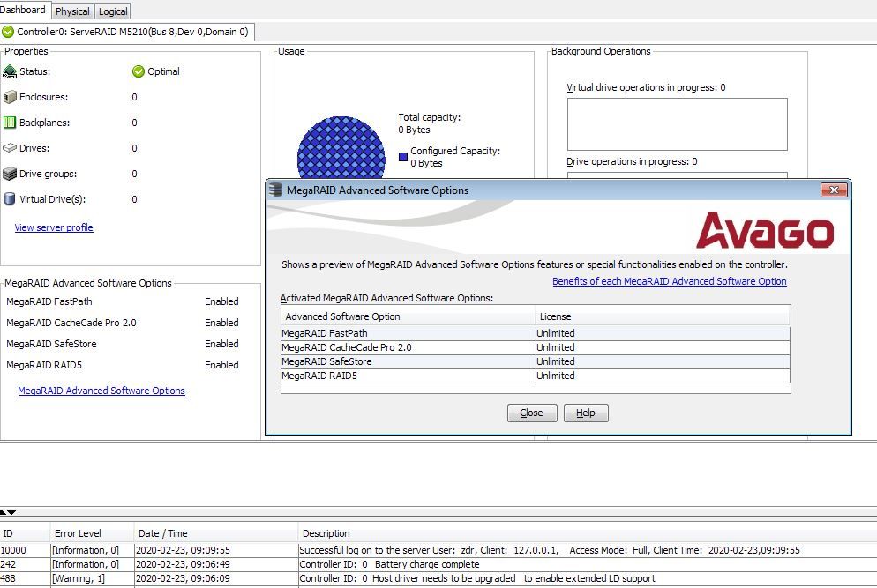Sort the log by Error Level column
Screen dimensions: 877x588
pyautogui.click(x=78, y=533)
